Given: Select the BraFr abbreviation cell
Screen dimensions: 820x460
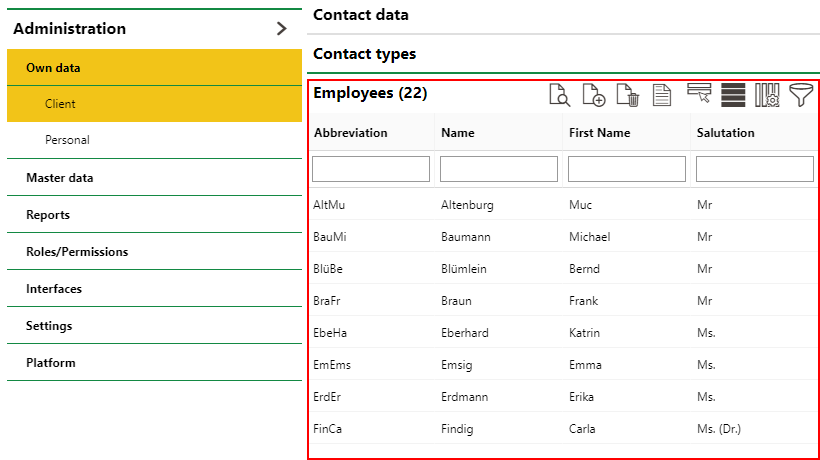Looking at the screenshot, I should coord(327,301).
